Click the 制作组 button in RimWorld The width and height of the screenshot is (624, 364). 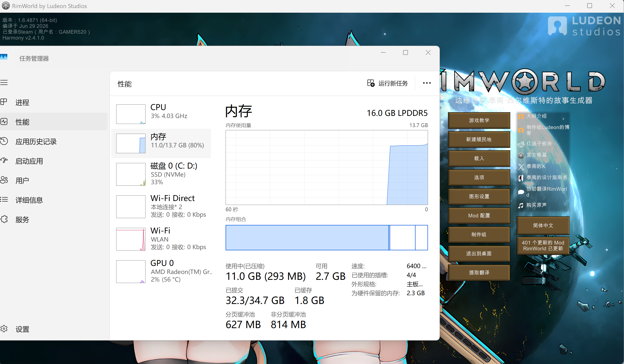coord(479,234)
